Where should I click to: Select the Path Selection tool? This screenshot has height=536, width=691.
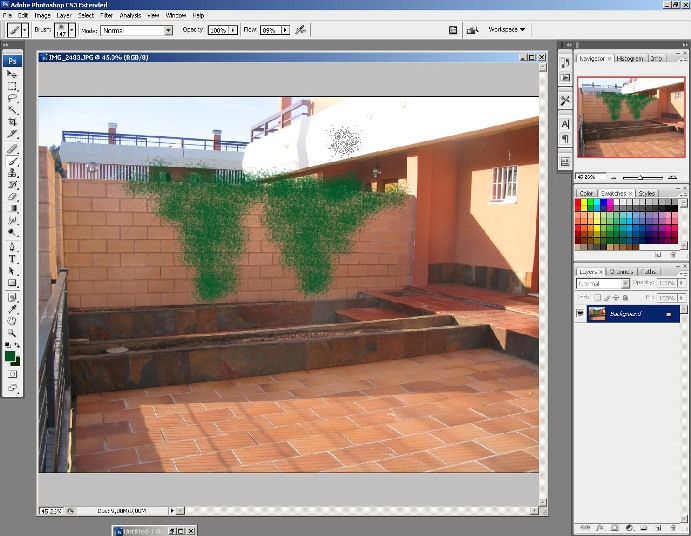tap(12, 271)
